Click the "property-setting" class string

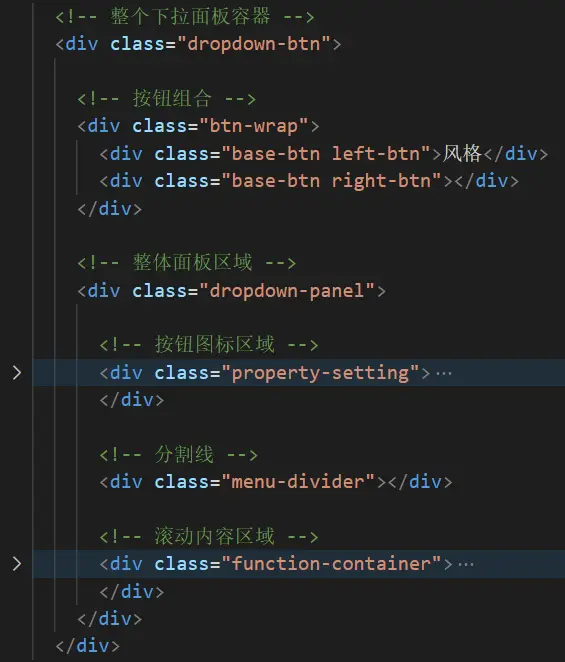click(x=321, y=373)
